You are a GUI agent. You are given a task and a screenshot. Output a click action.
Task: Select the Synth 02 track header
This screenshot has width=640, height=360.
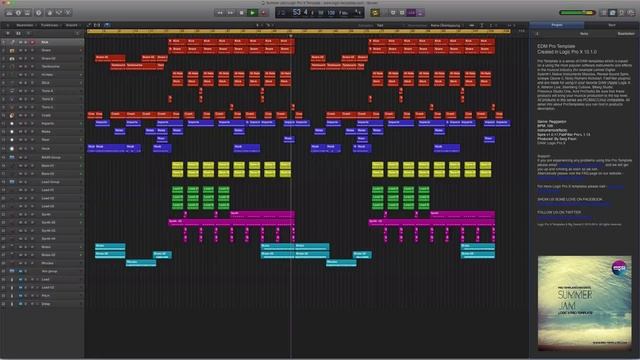coord(42,222)
